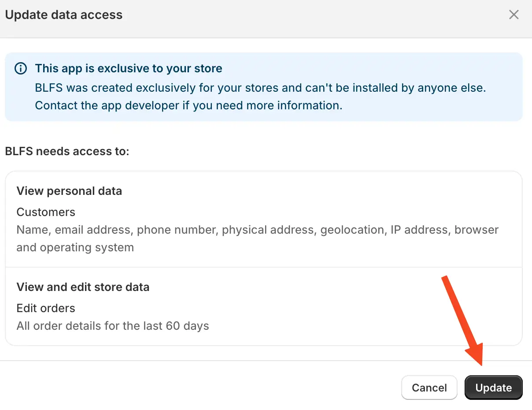Viewport: 532px width, 410px height.
Task: Click the personal data details description text
Action: [x=257, y=238]
